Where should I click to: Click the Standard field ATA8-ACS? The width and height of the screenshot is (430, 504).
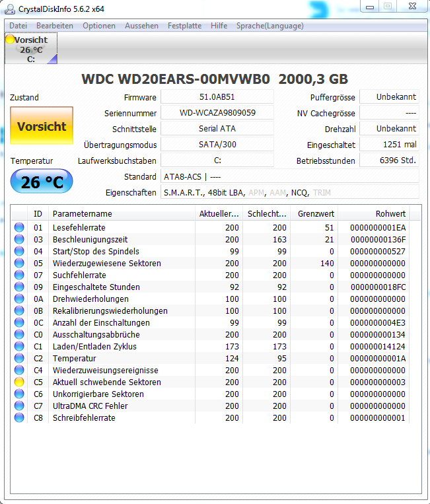click(290, 176)
